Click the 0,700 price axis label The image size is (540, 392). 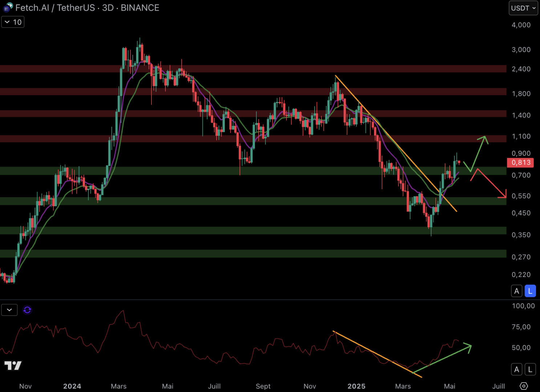(x=521, y=175)
